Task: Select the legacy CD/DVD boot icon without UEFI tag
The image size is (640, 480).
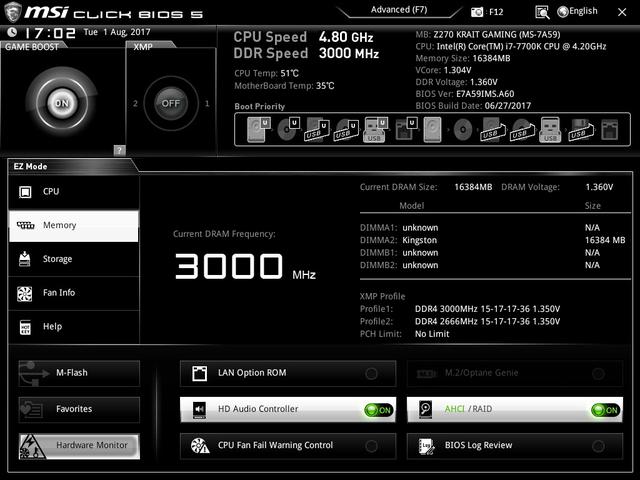Action: coord(463,130)
